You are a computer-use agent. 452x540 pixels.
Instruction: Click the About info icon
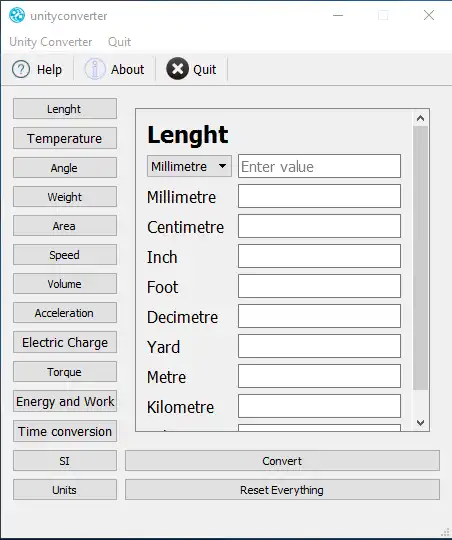95,69
